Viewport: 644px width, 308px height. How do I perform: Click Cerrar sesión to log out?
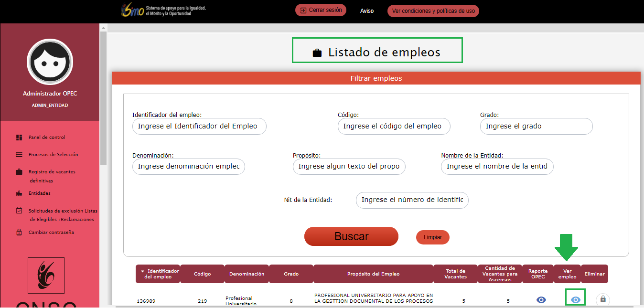point(321,10)
